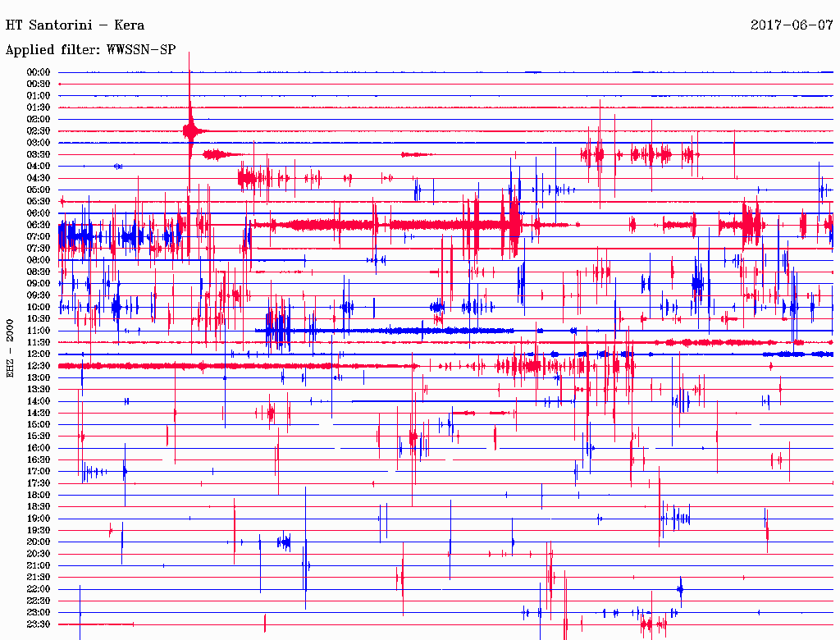Click the '20:00' time label

pyautogui.click(x=39, y=542)
